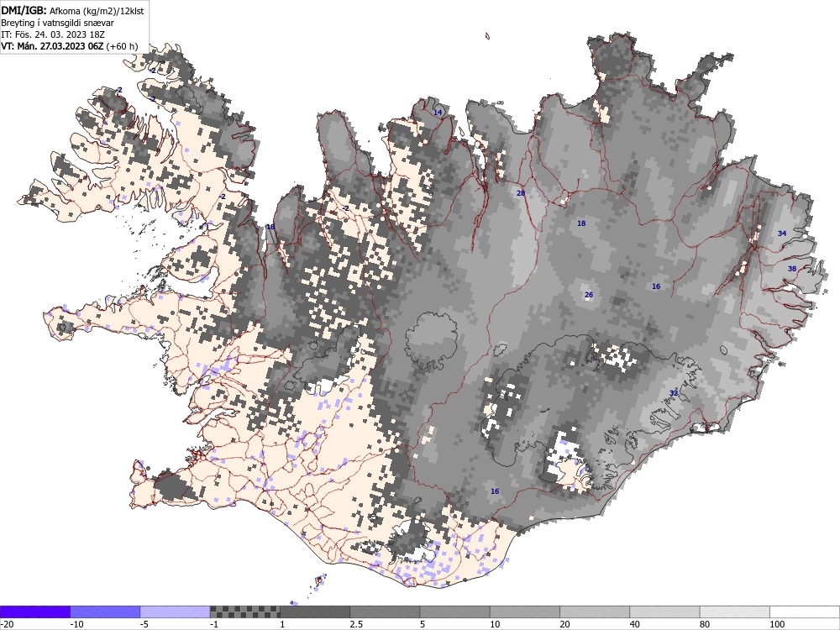Click the "80" legend scale label

[705, 625]
